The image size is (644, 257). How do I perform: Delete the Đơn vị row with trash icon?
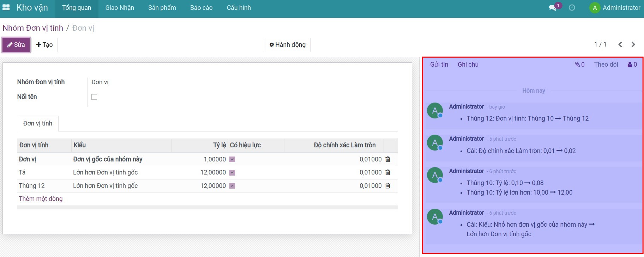[388, 159]
